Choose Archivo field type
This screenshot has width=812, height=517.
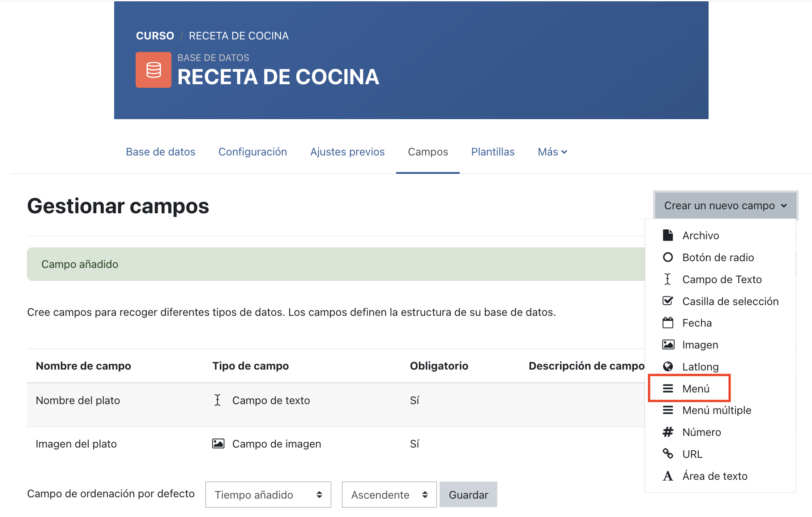pyautogui.click(x=720, y=235)
